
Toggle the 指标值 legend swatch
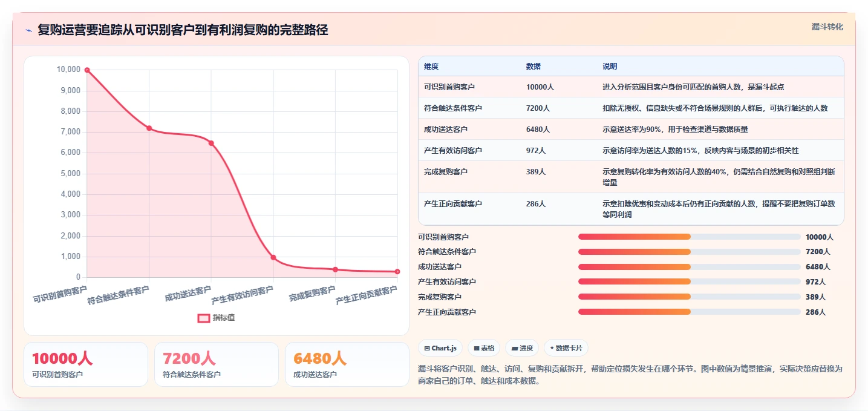pos(204,318)
